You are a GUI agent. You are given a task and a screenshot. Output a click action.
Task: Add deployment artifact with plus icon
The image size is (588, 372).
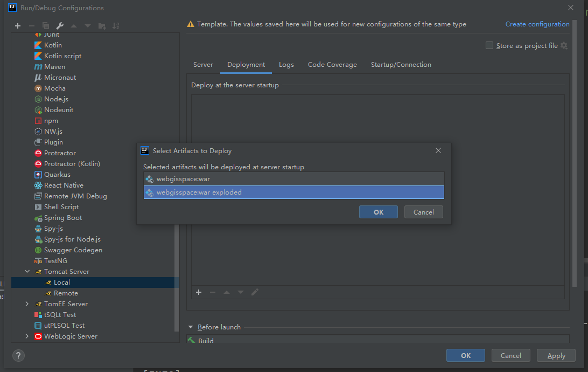tap(199, 292)
